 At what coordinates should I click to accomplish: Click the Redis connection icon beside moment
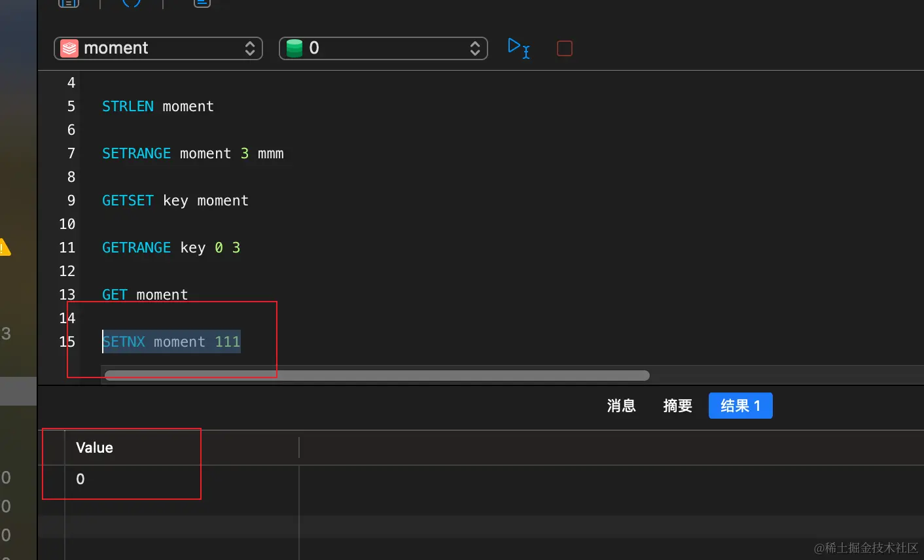coord(69,48)
